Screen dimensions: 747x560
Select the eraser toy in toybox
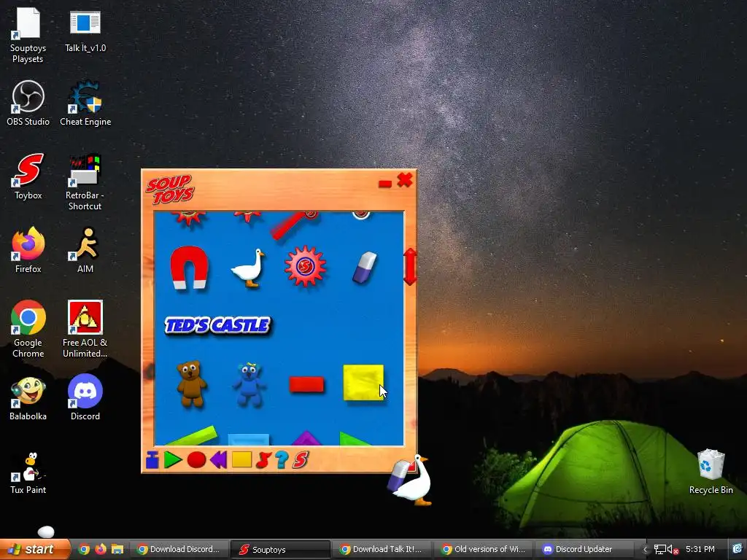point(365,268)
